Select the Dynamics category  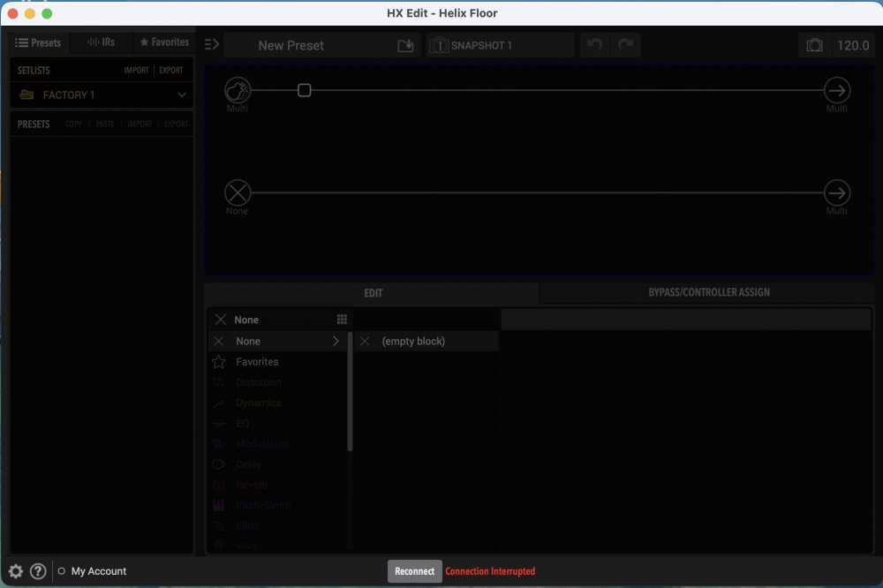coord(278,403)
